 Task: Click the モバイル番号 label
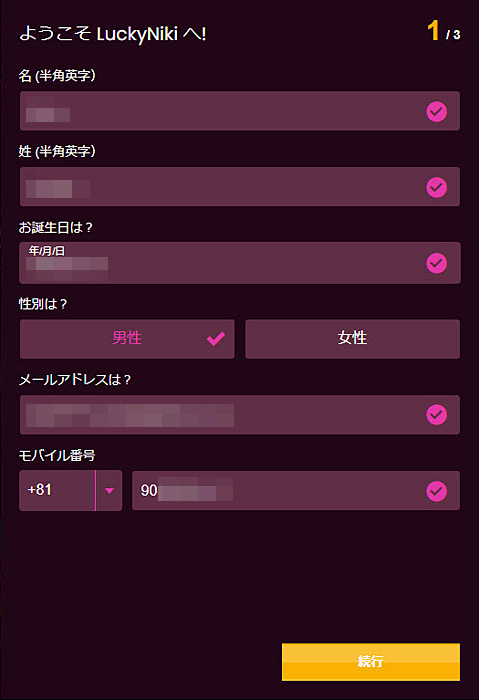click(57, 455)
